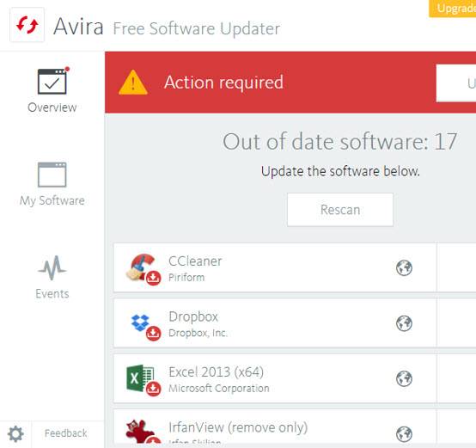Open Excel 2013 website via globe icon
The width and height of the screenshot is (476, 448).
[404, 378]
